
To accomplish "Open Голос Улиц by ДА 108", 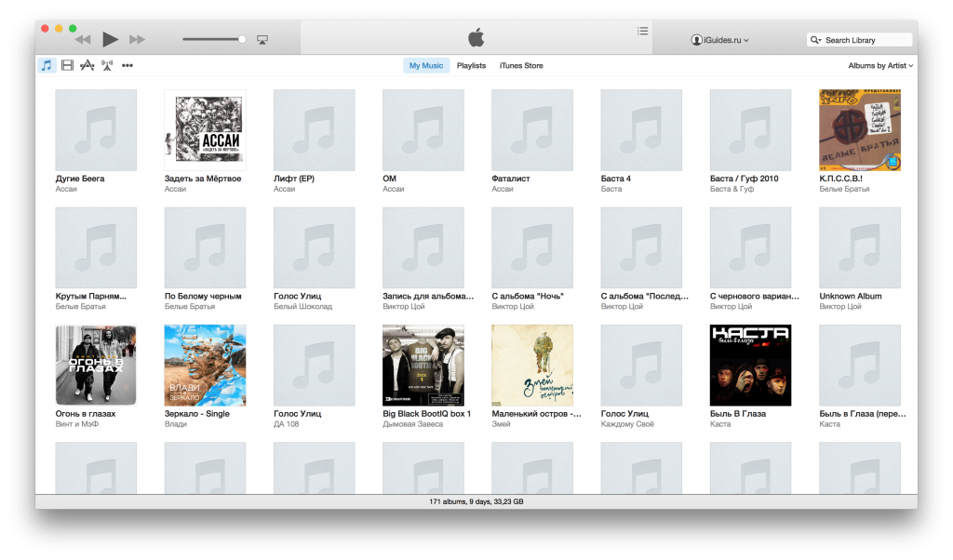I will click(315, 365).
